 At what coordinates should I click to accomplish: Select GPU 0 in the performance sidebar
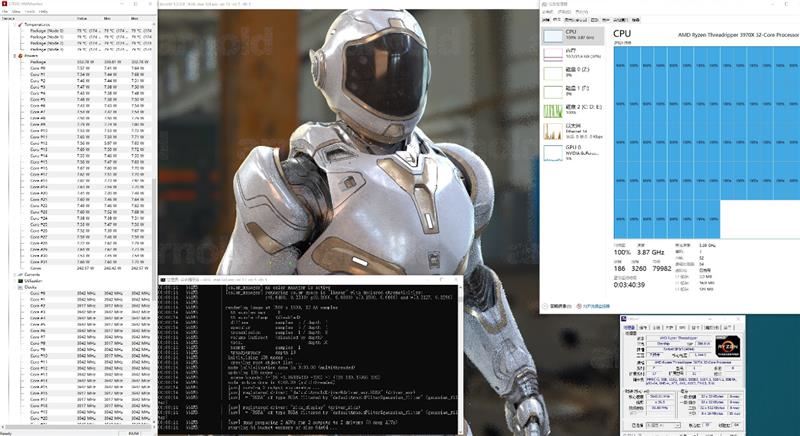tap(573, 152)
